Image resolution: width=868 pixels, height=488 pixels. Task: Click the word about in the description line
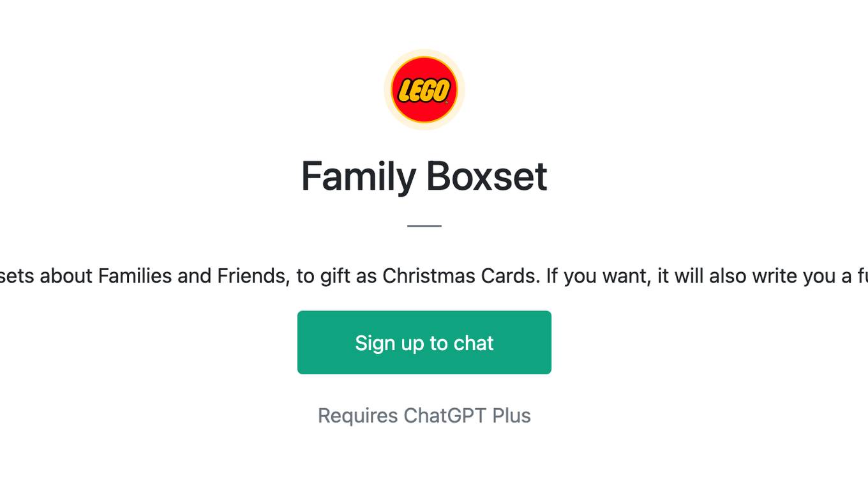click(x=66, y=276)
